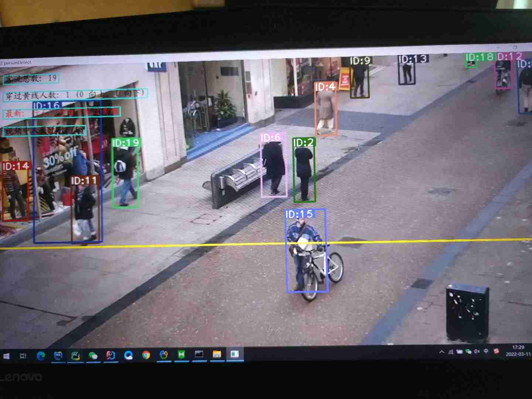Click the ID:15 cyclist bounding box
The height and width of the screenshot is (399, 532).
click(306, 251)
